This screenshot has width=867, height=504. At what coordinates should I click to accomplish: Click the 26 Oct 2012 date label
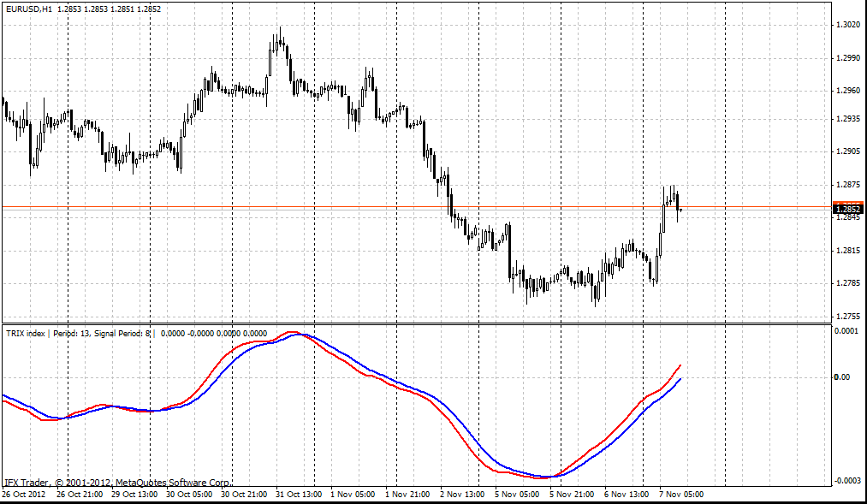point(23,495)
